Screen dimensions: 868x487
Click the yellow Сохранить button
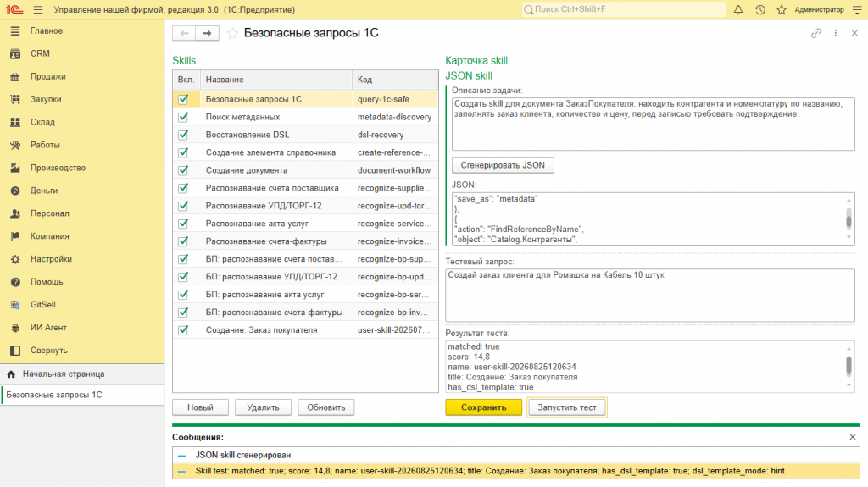484,407
